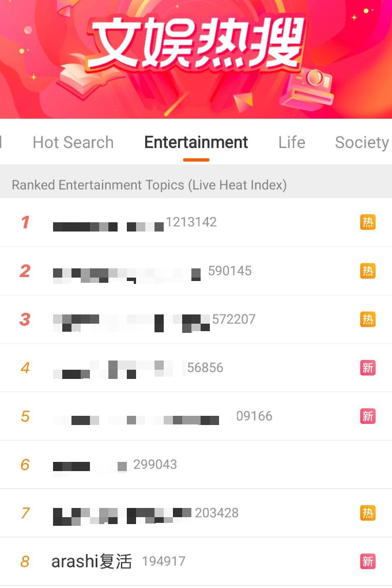Open the sixth topic with index 299043
Viewport: 392px width, 588px height.
196,465
